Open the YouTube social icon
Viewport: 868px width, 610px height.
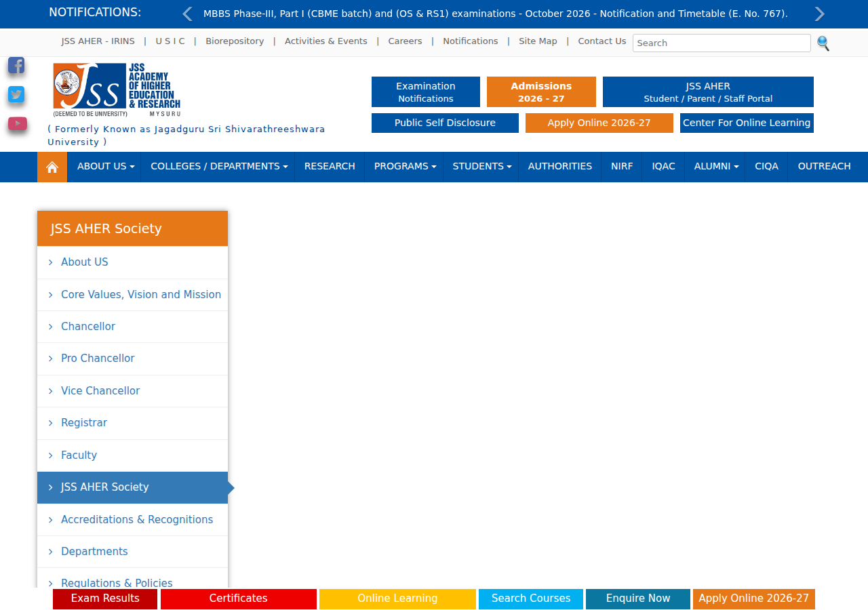18,123
